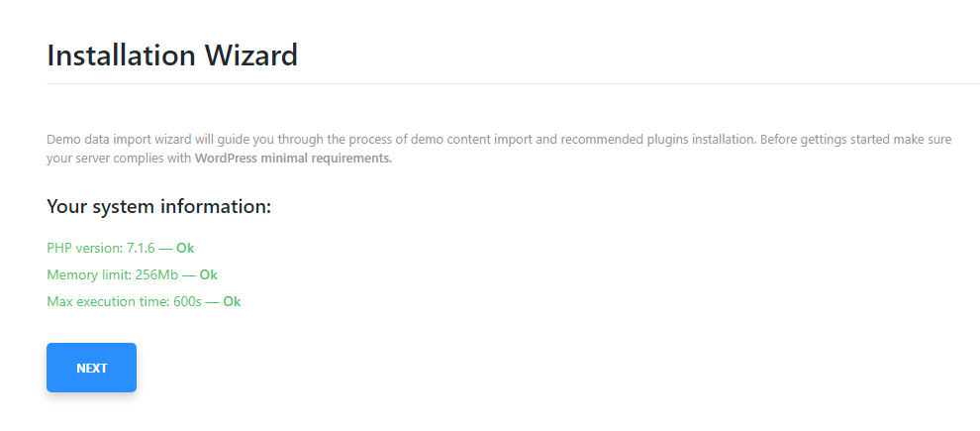Viewport: 980px width, 431px height.
Task: Click the Ok status beside Memory limit
Action: coord(208,274)
